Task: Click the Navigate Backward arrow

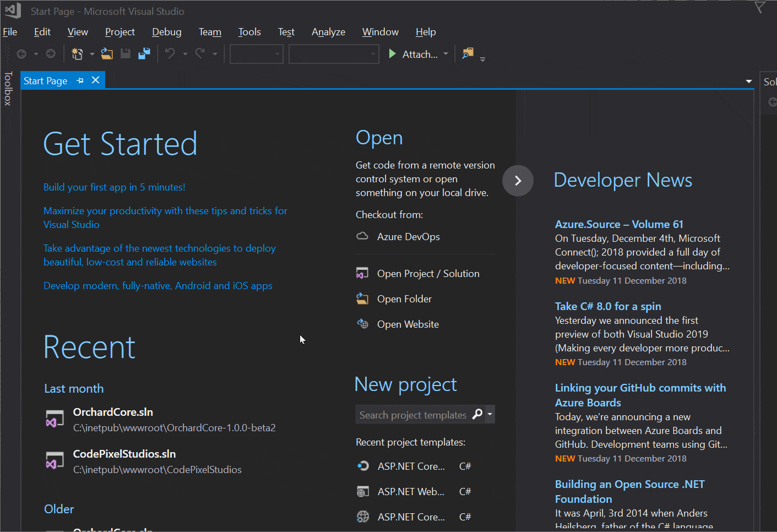Action: coord(22,53)
